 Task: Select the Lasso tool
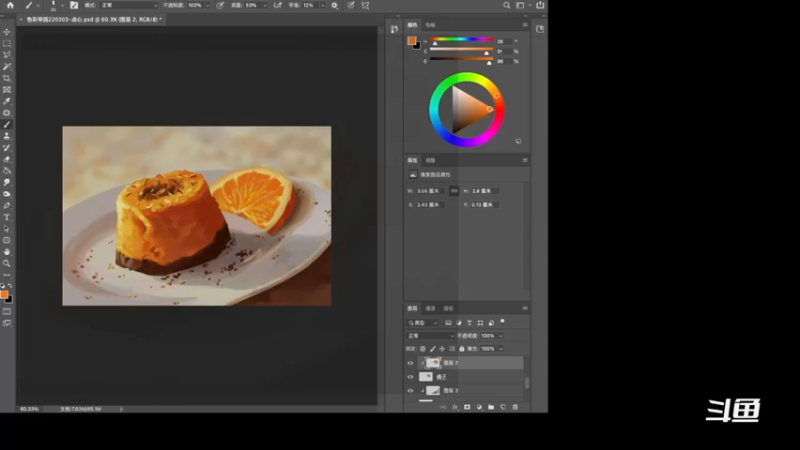coord(7,55)
